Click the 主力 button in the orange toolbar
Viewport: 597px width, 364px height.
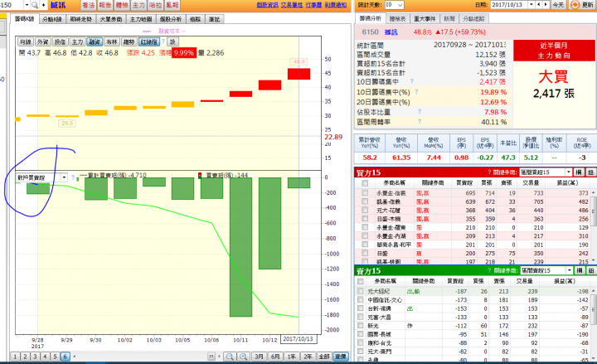point(138,5)
